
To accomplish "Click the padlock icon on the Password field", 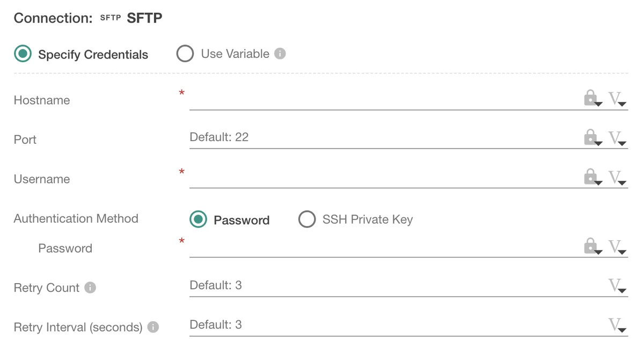I will 591,246.
